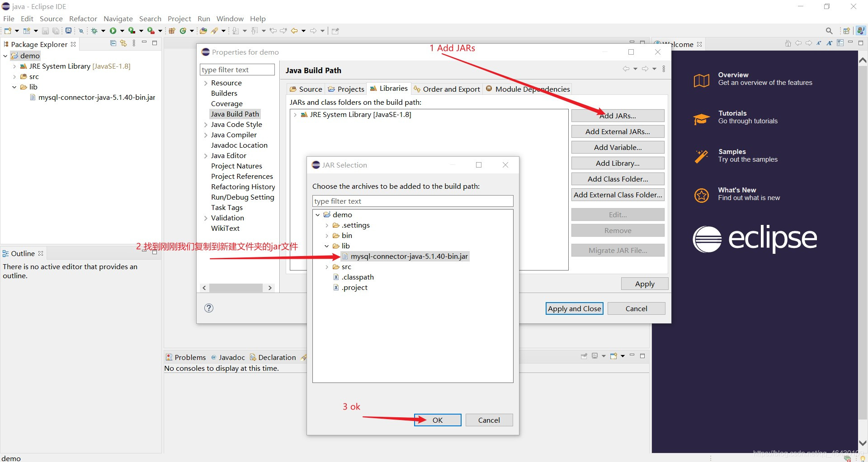The image size is (868, 462).
Task: Open the Window menu
Action: point(230,19)
